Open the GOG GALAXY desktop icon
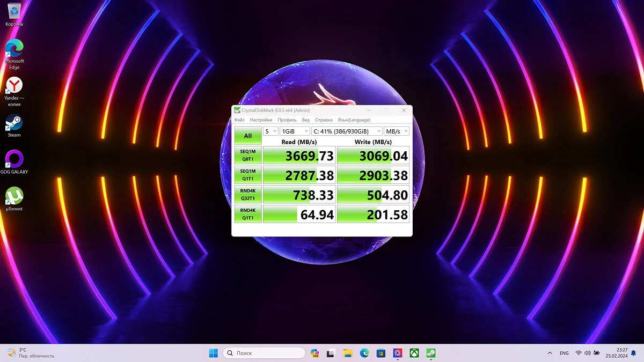 [14, 159]
